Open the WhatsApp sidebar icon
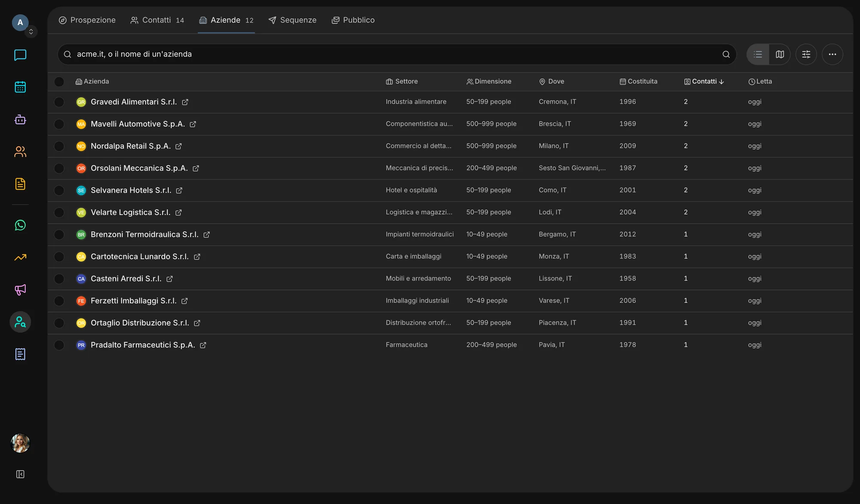 20,225
